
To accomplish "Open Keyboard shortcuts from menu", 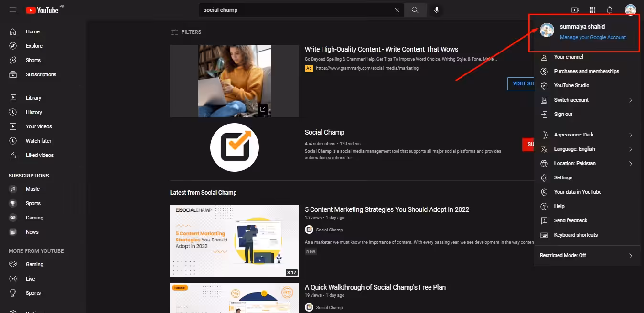I will tap(587, 235).
